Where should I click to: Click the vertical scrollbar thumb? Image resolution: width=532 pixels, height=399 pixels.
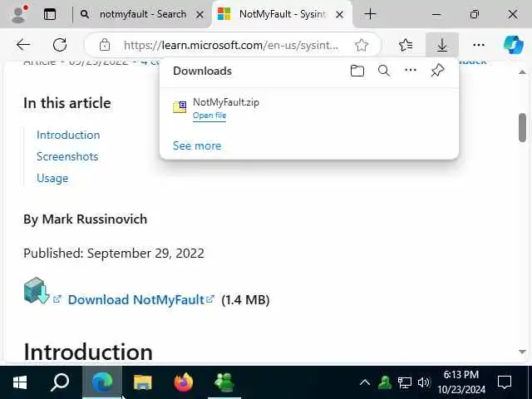[523, 127]
